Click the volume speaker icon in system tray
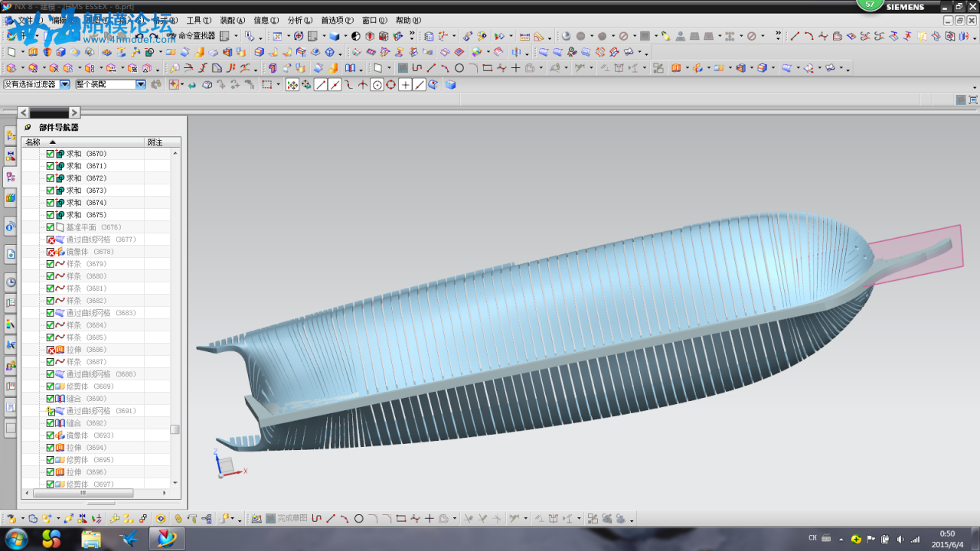The image size is (980, 551). click(900, 539)
